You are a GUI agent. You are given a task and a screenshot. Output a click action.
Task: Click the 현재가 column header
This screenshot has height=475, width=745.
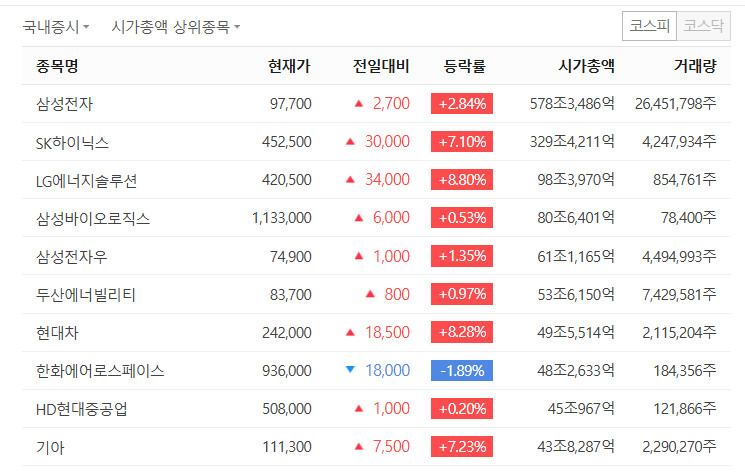[x=289, y=66]
